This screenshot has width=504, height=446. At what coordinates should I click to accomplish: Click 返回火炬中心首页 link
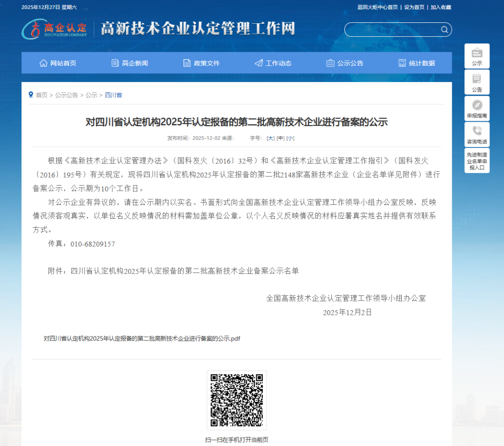tap(378, 7)
